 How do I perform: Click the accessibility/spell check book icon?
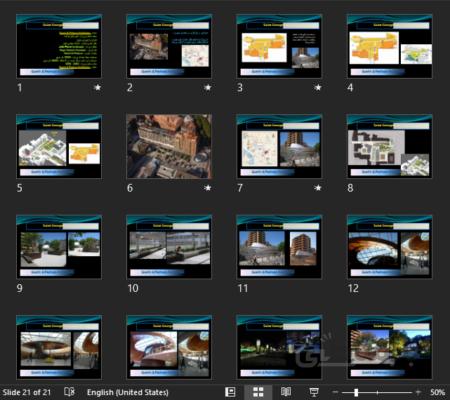point(69,392)
